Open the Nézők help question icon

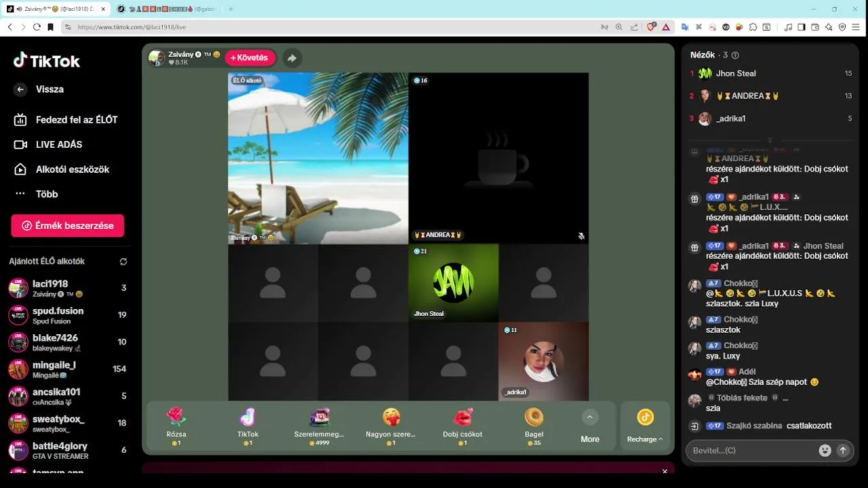[735, 56]
